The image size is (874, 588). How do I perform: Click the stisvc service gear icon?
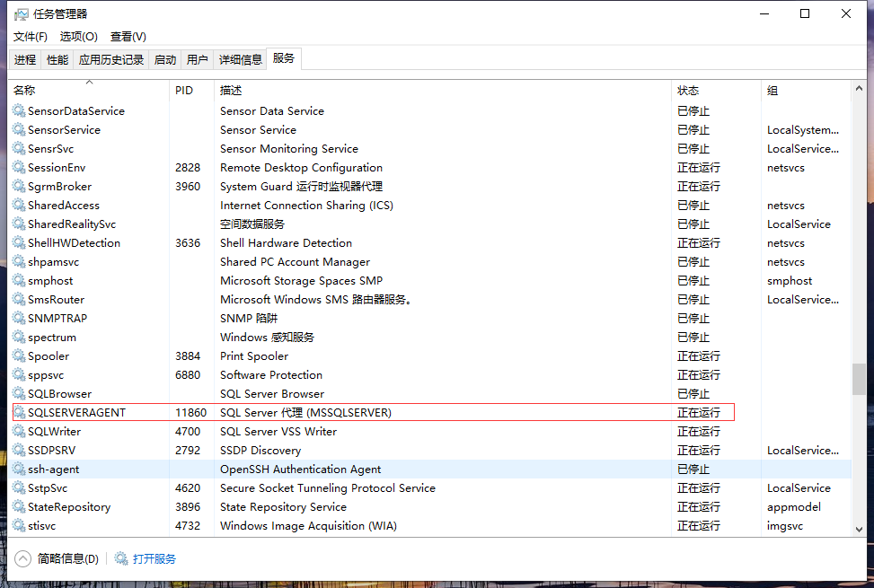tap(19, 526)
